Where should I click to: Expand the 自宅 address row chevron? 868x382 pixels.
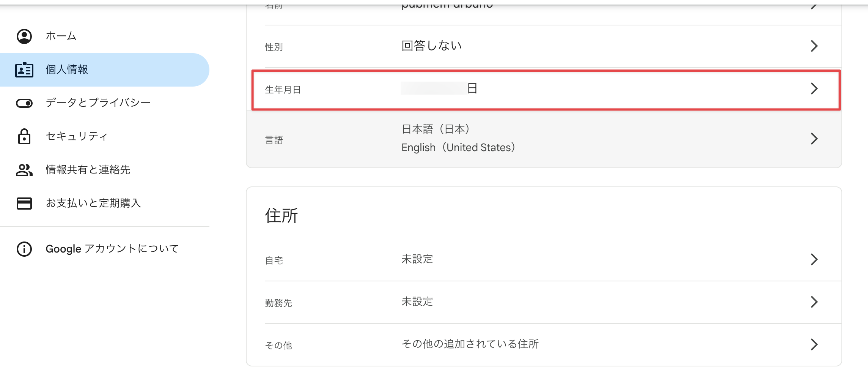(x=814, y=260)
